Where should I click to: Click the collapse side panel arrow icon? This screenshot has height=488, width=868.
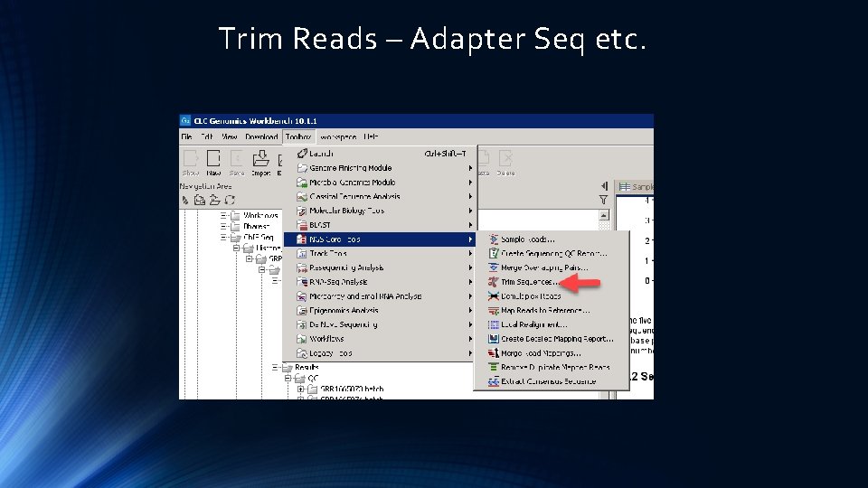tap(604, 186)
